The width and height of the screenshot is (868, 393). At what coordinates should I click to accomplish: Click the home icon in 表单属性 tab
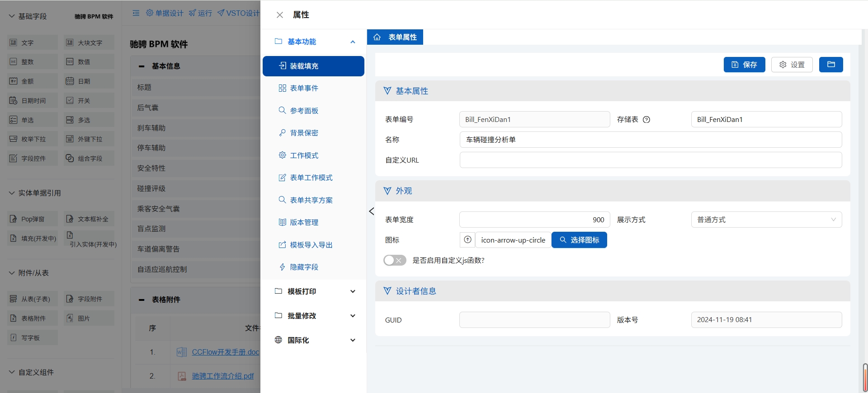point(377,37)
